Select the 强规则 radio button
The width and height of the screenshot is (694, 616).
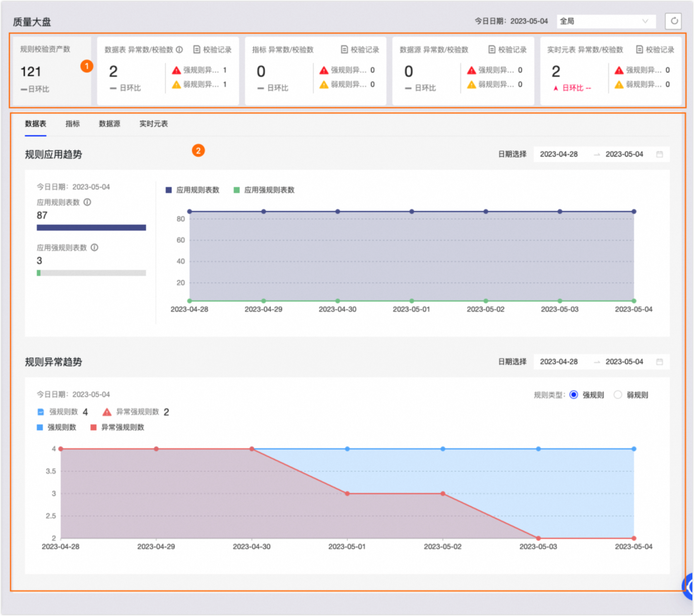coord(574,395)
